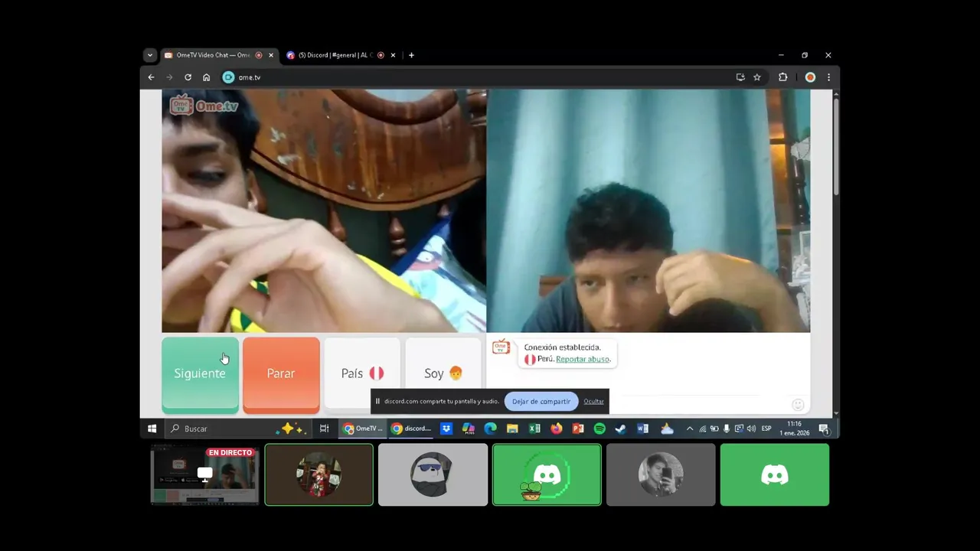Click the emoji smiley icon in chat

point(798,404)
